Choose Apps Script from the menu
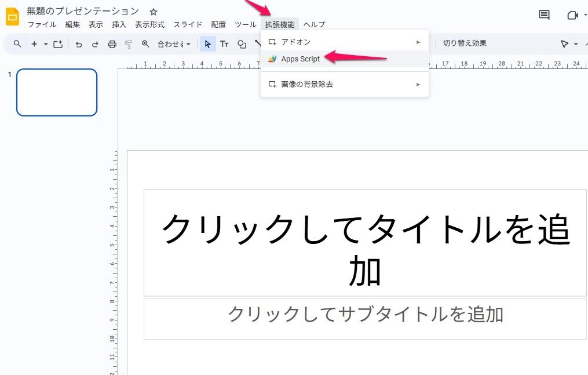Viewport: 588px width, 375px height. click(345, 59)
